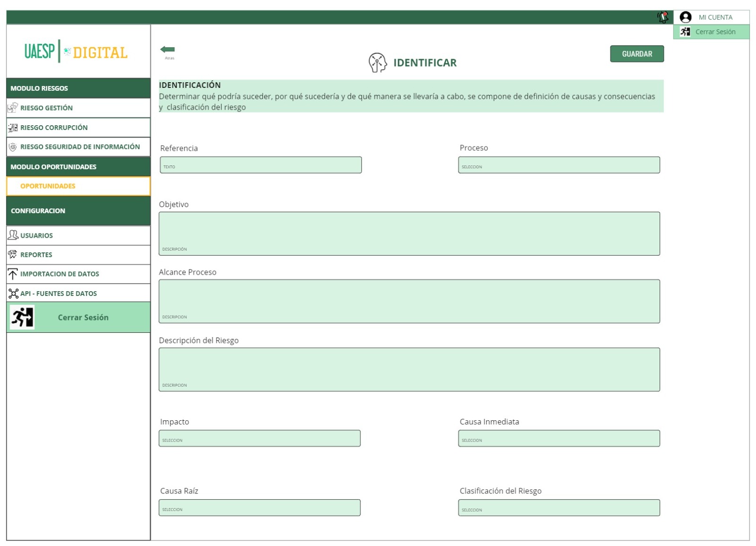The width and height of the screenshot is (756, 546).
Task: Open the Causa Raíz dropdown
Action: pyautogui.click(x=259, y=508)
